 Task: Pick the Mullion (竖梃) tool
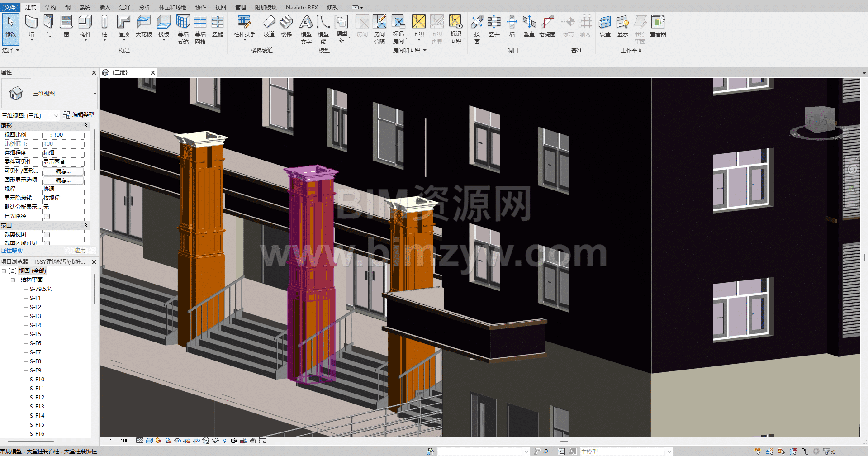pos(218,26)
